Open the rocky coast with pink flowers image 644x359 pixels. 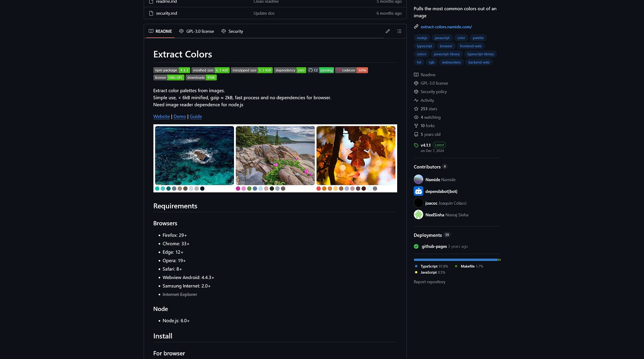pos(275,155)
